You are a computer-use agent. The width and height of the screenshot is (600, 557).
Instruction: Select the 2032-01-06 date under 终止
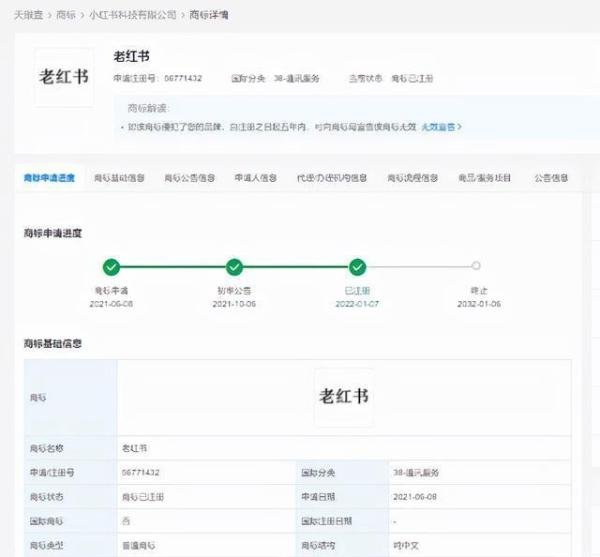479,304
